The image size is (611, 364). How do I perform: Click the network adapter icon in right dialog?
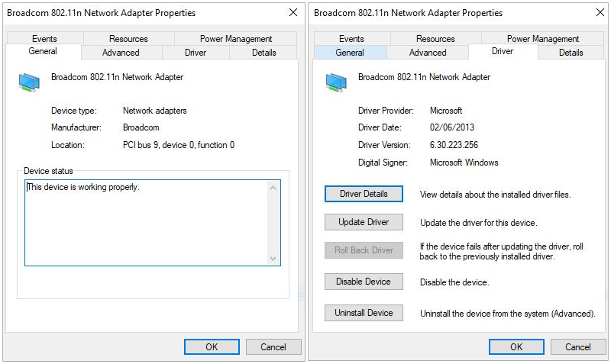coord(336,83)
